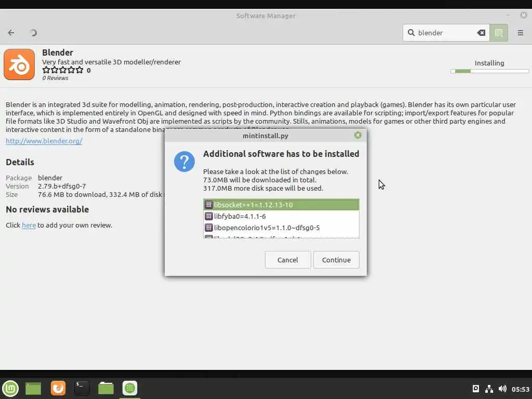The width and height of the screenshot is (532, 399).
Task: Launch Firefox from the taskbar
Action: [58, 388]
